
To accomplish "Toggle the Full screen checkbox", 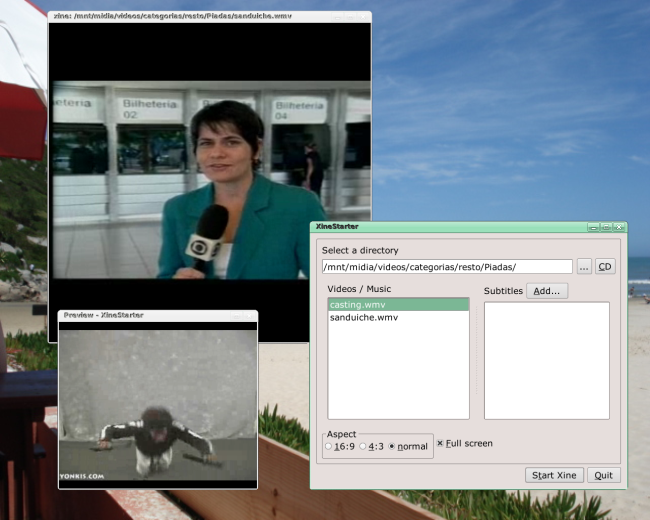I will tap(440, 443).
